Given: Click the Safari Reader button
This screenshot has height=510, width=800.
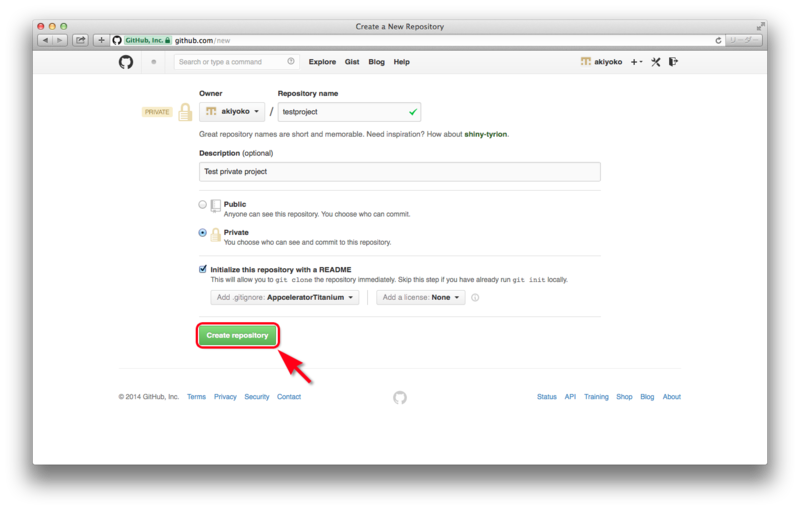Looking at the screenshot, I should 743,40.
